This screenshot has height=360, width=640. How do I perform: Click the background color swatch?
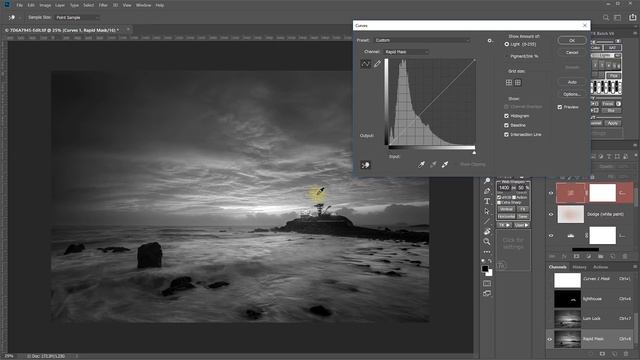tap(489, 273)
